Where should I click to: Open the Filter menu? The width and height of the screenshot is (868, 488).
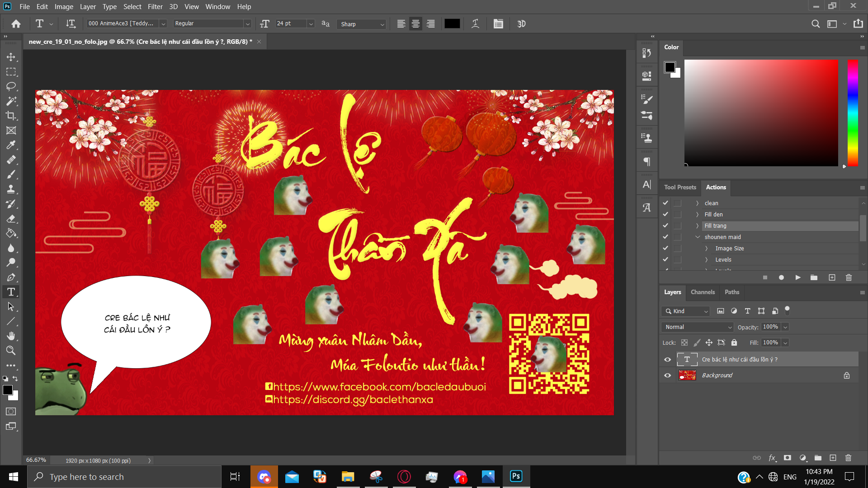click(155, 6)
